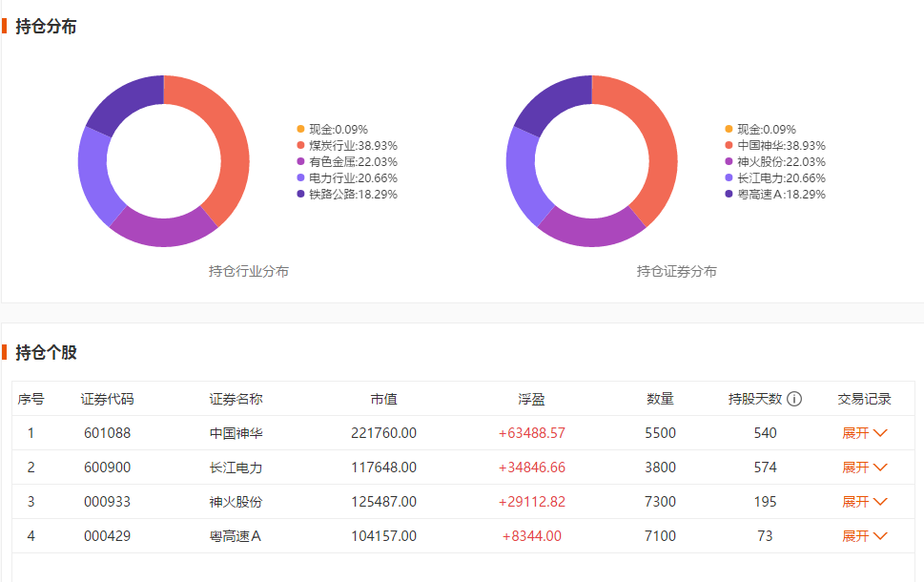
Task: Click floating profit +29112.82
Action: tap(531, 502)
